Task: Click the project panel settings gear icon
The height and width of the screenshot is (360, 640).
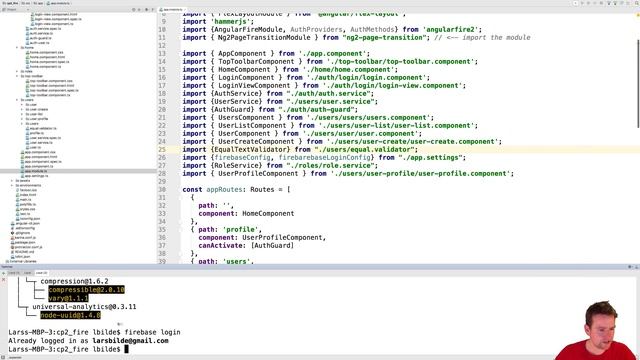Action: (x=147, y=9)
